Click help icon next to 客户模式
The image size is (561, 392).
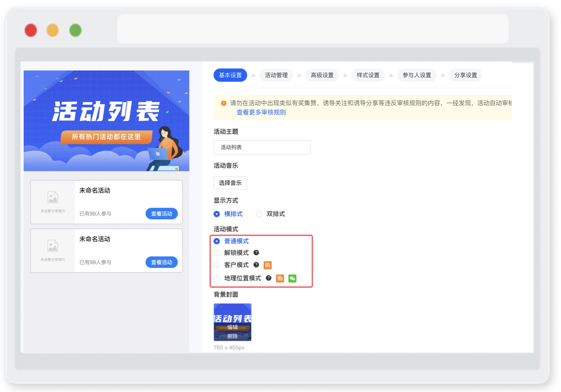[x=256, y=265]
